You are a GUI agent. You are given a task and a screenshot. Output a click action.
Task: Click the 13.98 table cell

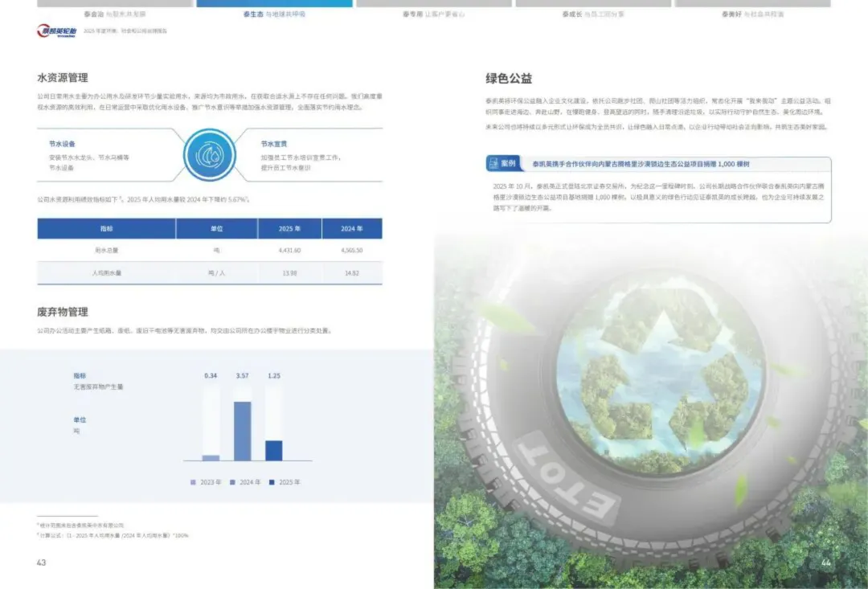tap(289, 273)
